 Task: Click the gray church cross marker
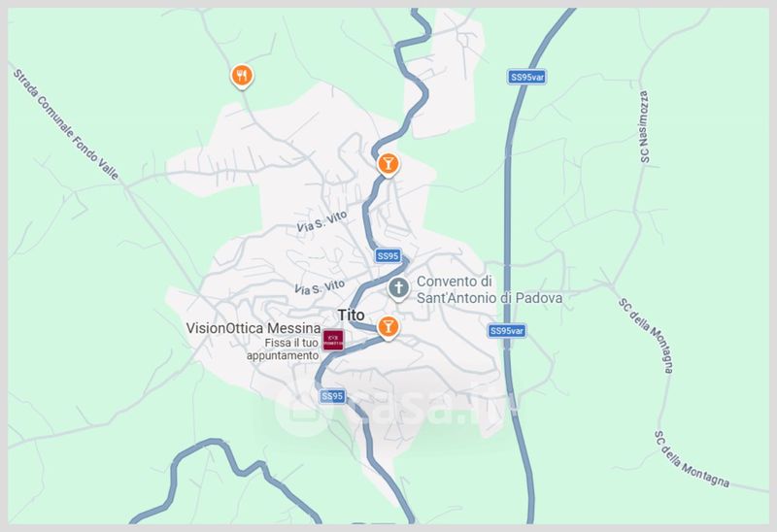pyautogui.click(x=398, y=288)
